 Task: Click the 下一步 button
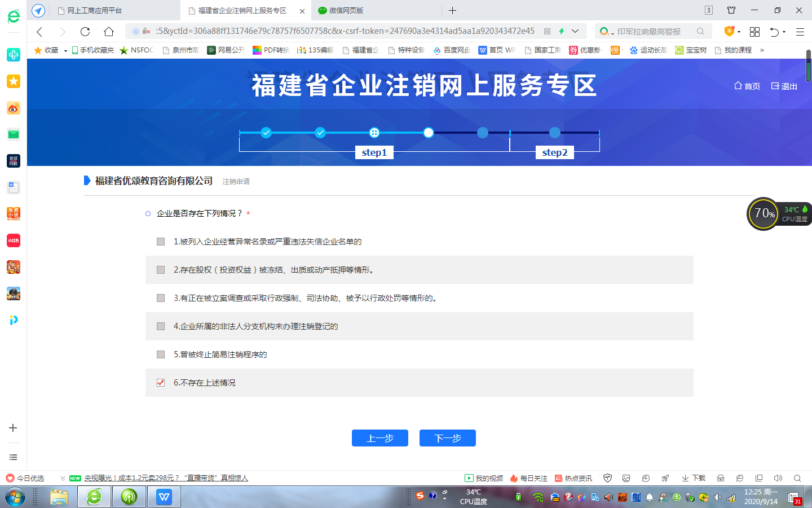tap(447, 438)
